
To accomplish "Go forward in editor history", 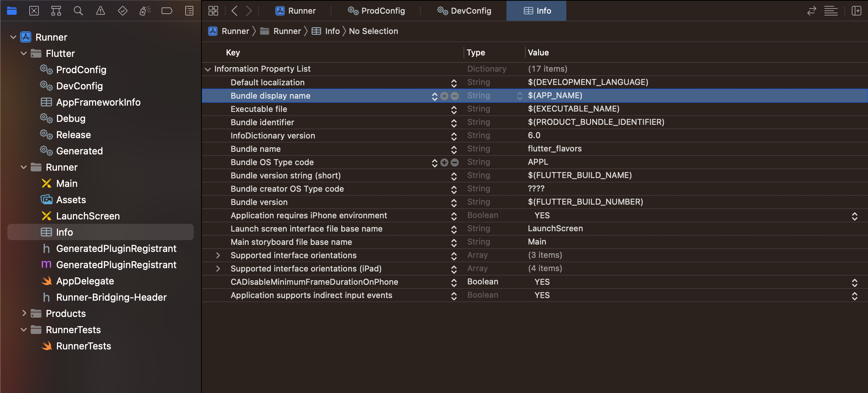I will [x=249, y=11].
